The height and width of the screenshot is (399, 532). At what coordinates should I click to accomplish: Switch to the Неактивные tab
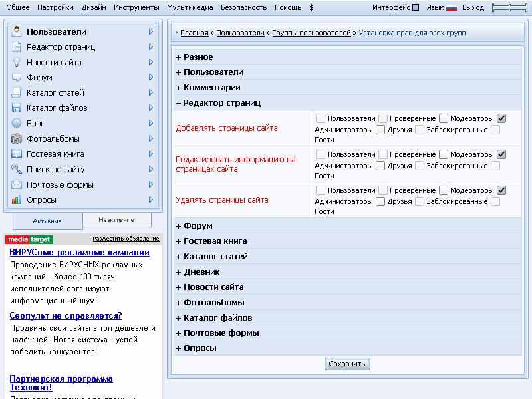(117, 220)
